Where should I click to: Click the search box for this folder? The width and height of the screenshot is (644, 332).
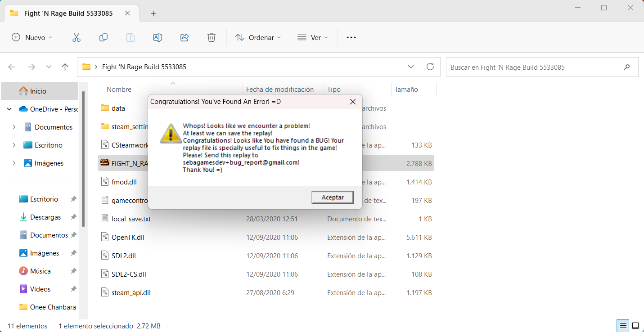[536, 67]
